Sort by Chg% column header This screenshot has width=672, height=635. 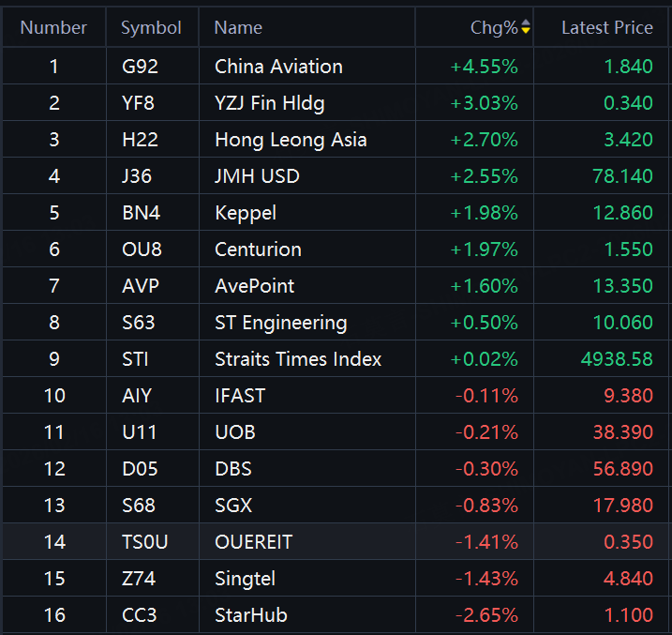point(494,28)
